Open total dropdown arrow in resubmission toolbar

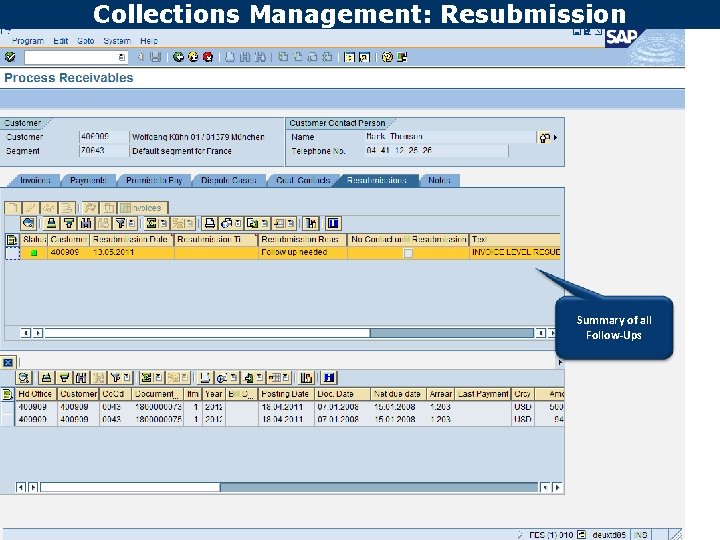point(163,224)
